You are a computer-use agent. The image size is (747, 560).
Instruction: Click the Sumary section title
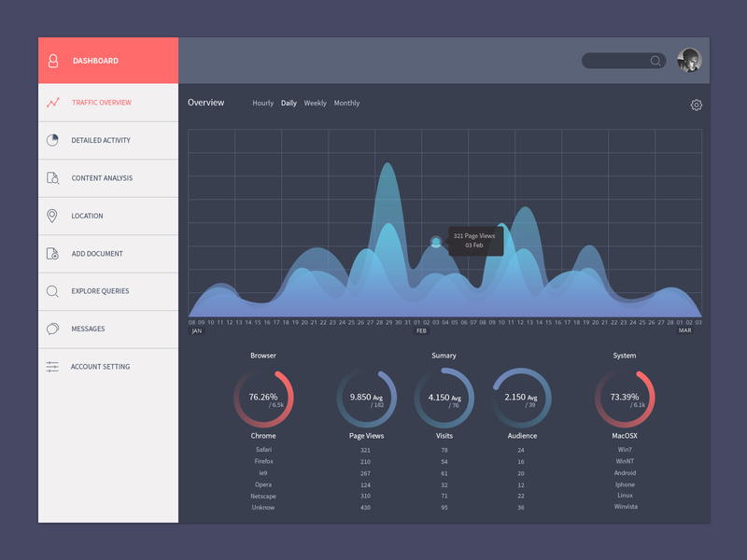tap(444, 356)
